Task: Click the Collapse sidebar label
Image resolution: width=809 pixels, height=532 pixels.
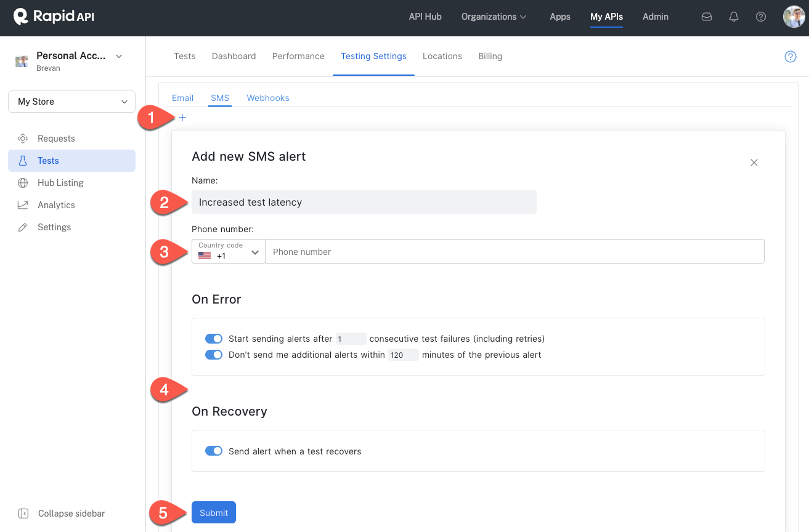Action: point(71,514)
